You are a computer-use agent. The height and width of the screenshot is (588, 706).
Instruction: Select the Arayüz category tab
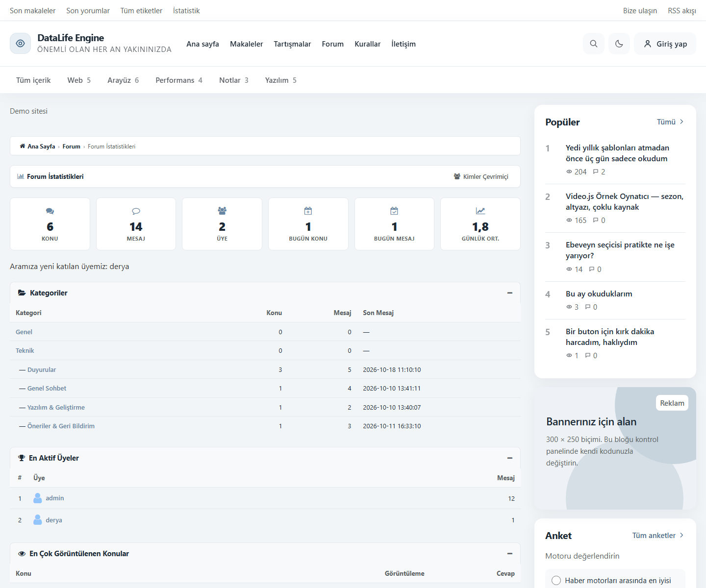pyautogui.click(x=123, y=80)
